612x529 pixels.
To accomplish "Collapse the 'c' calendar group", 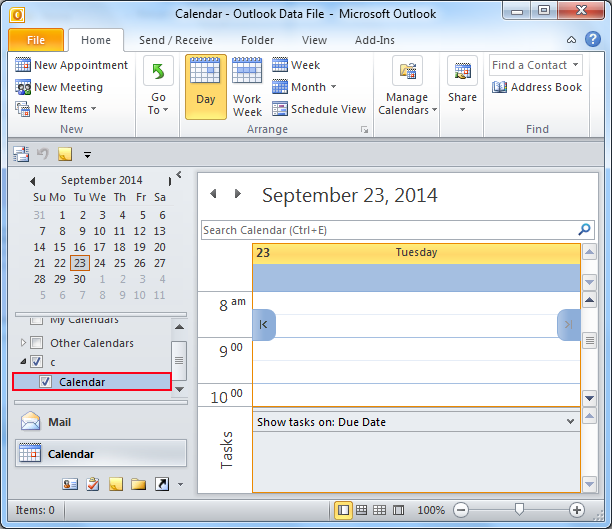I will 23,362.
